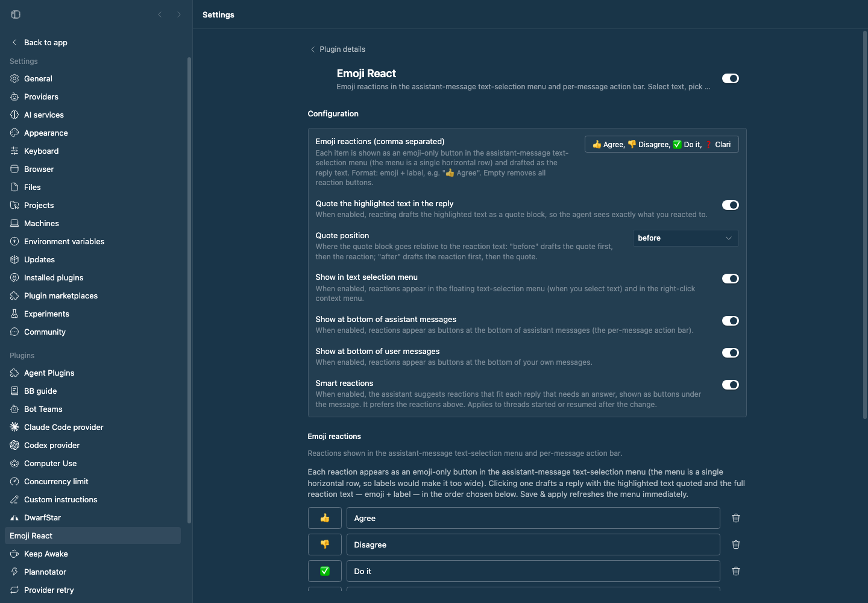Click the Files document icon

coord(14,187)
